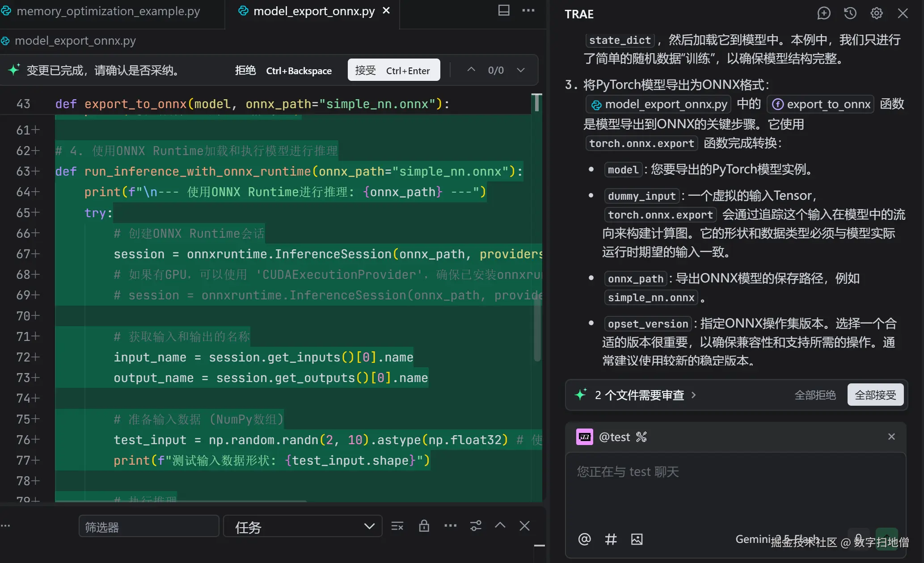Attach an image via picture icon
This screenshot has width=924, height=563.
[x=637, y=539]
